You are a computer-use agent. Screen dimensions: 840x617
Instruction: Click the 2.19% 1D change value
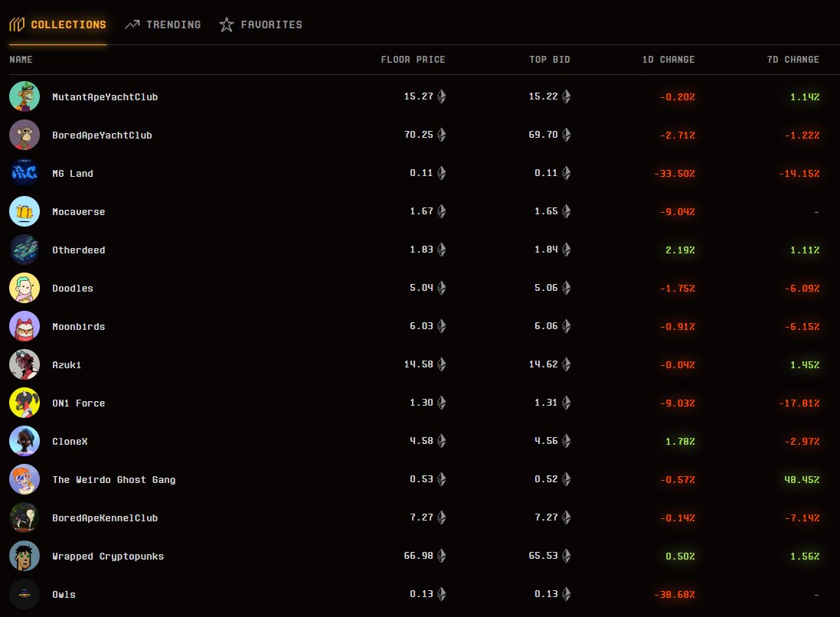[681, 250]
